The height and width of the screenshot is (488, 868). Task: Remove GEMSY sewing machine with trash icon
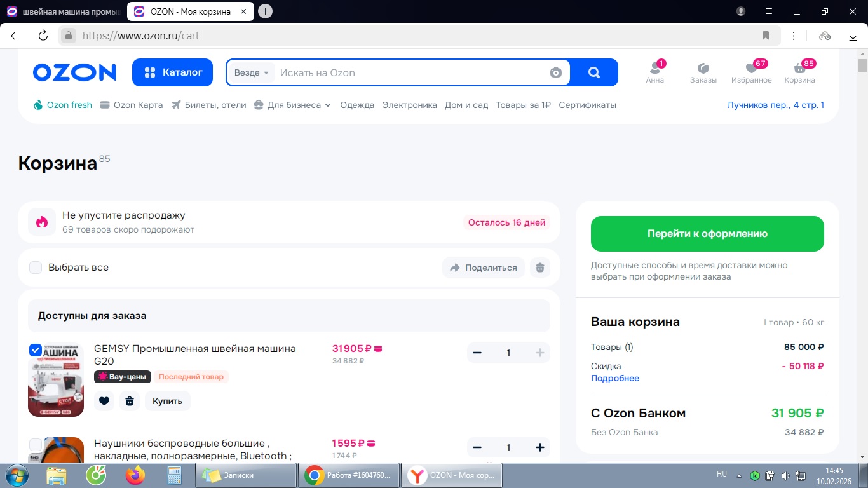(130, 401)
